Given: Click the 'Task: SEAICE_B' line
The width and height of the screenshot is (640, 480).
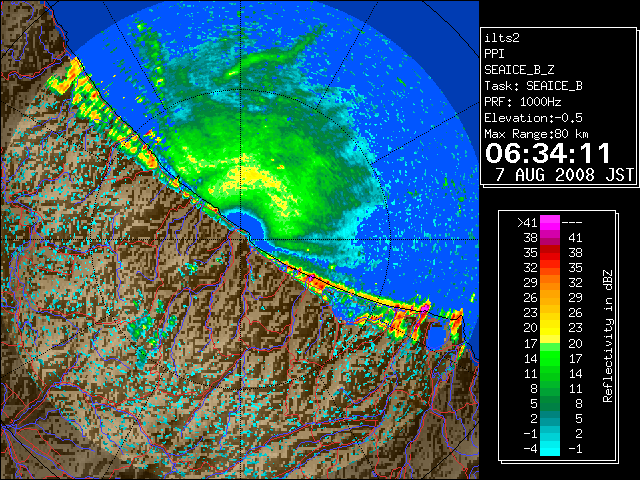Looking at the screenshot, I should click(x=533, y=86).
